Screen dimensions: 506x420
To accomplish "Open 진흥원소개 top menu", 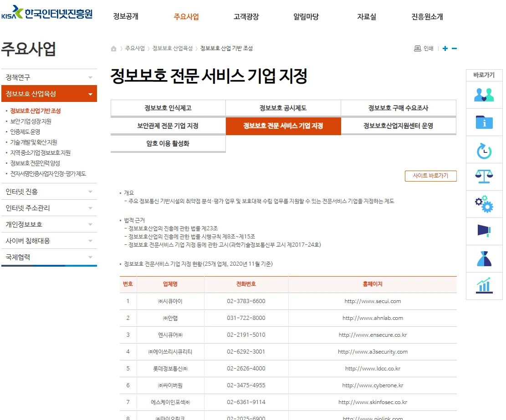I will click(x=427, y=16).
